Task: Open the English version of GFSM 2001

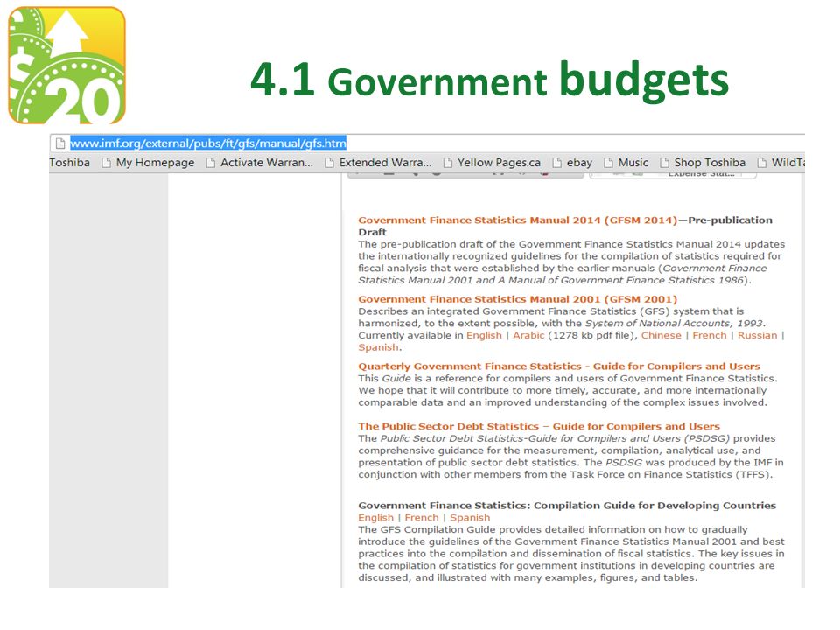Action: (484, 335)
